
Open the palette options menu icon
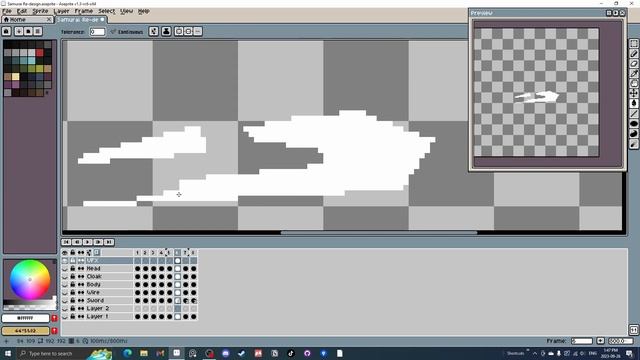point(38,31)
